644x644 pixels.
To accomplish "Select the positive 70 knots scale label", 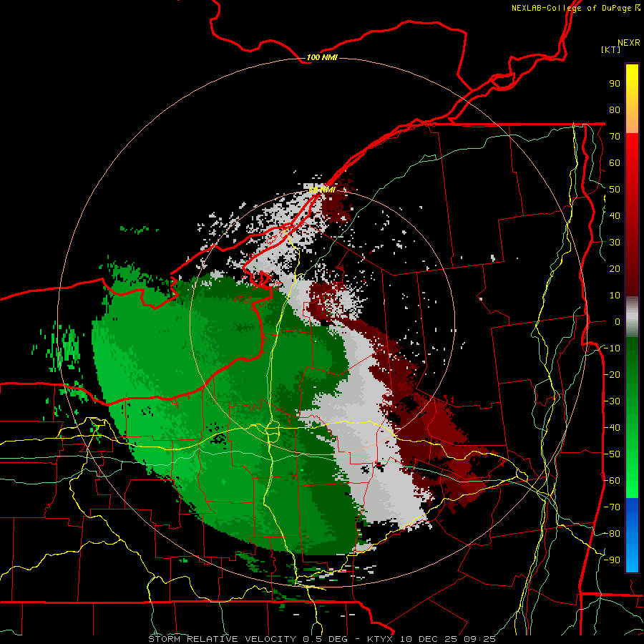I will click(x=615, y=137).
